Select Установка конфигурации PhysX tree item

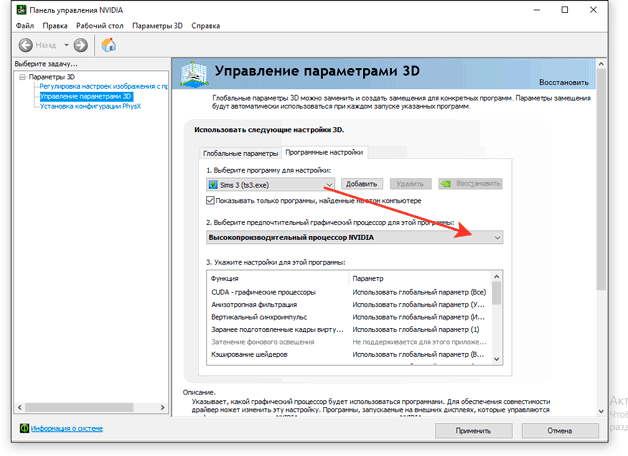(x=90, y=106)
